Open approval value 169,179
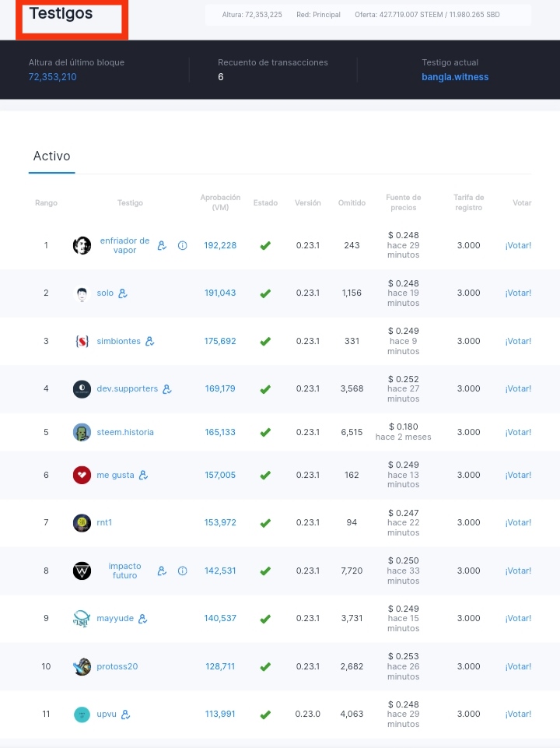The image size is (560, 748). [220, 388]
